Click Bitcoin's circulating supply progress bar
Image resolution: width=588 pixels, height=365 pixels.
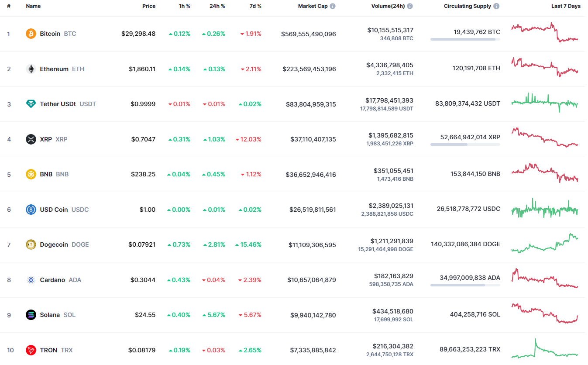pyautogui.click(x=465, y=39)
